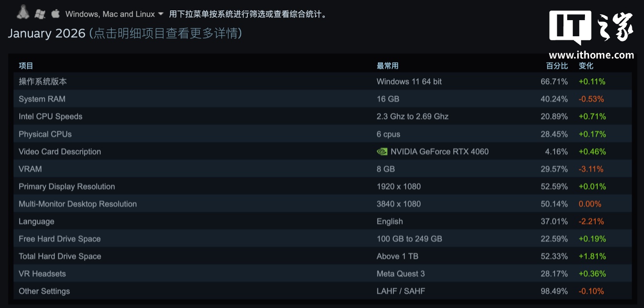Select the Primary Display Resolution row
Viewport: 644px width, 308px height.
tap(67, 186)
